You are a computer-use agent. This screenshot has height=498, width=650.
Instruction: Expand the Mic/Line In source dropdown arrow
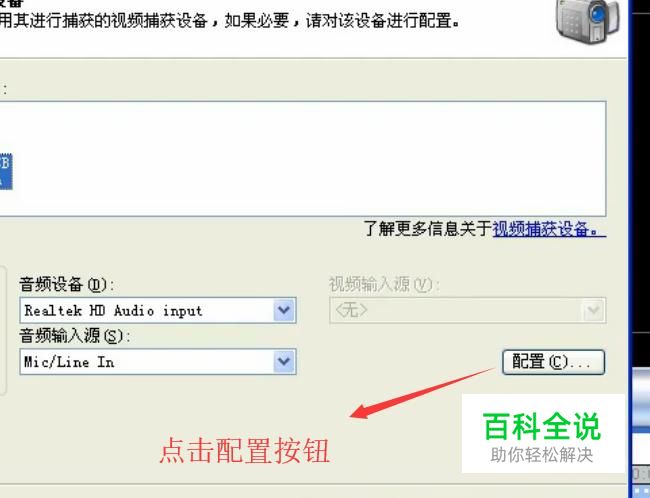pyautogui.click(x=284, y=362)
